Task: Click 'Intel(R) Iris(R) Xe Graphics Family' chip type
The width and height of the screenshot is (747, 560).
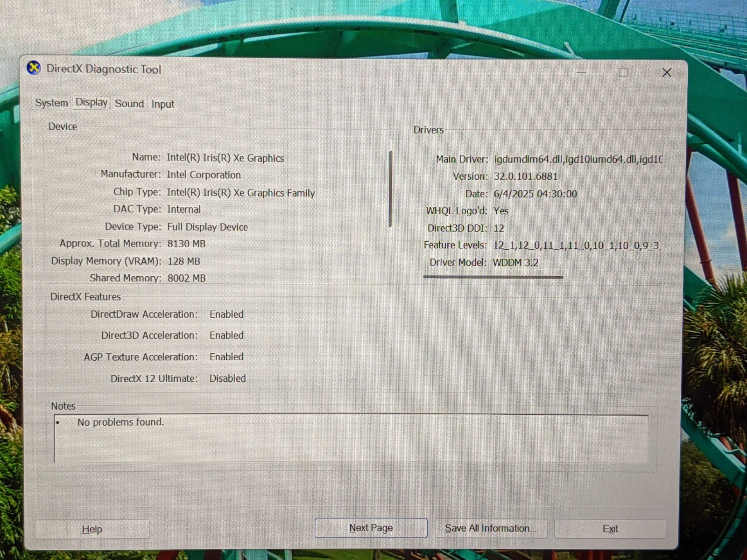Action: point(241,193)
